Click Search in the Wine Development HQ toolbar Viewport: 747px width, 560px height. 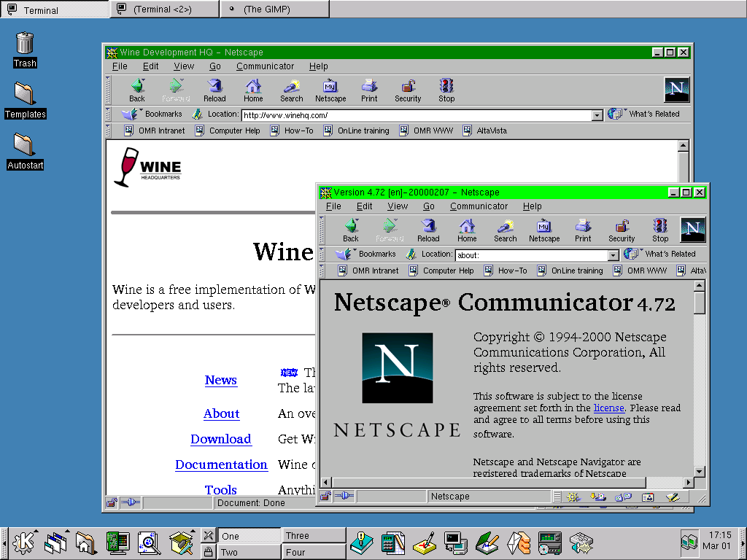click(292, 90)
